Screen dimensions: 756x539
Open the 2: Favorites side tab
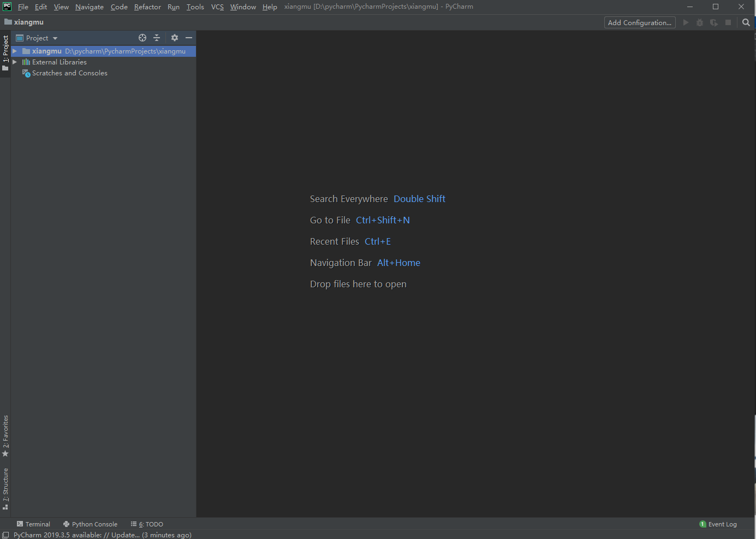[x=5, y=436]
